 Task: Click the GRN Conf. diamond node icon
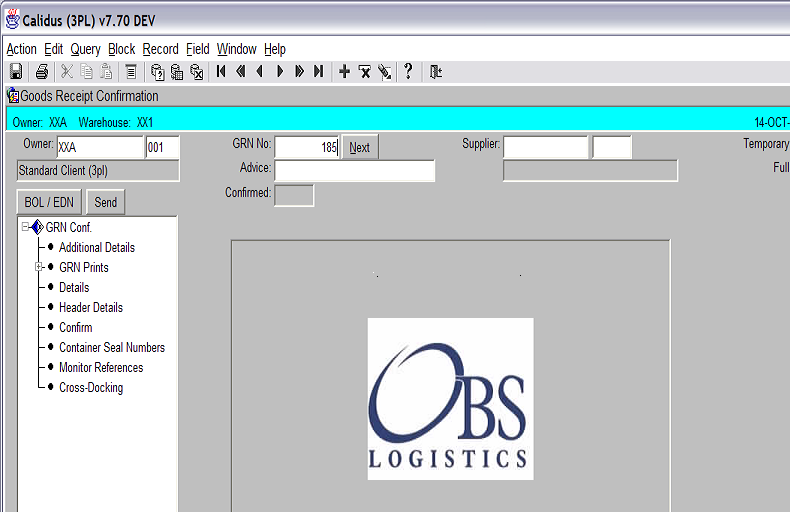point(37,227)
